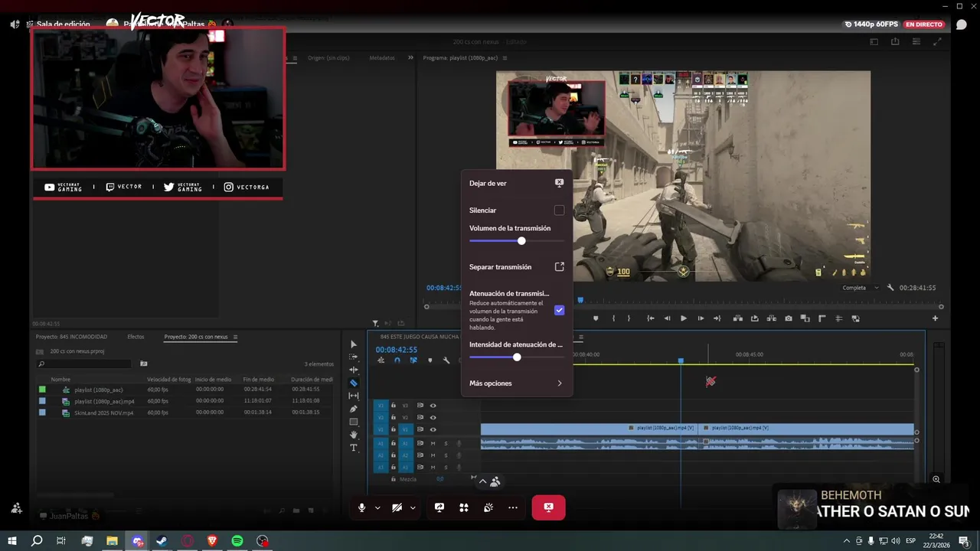Select 'Dejar de ver' in the stream popup
The width and height of the screenshot is (980, 551).
(x=516, y=184)
